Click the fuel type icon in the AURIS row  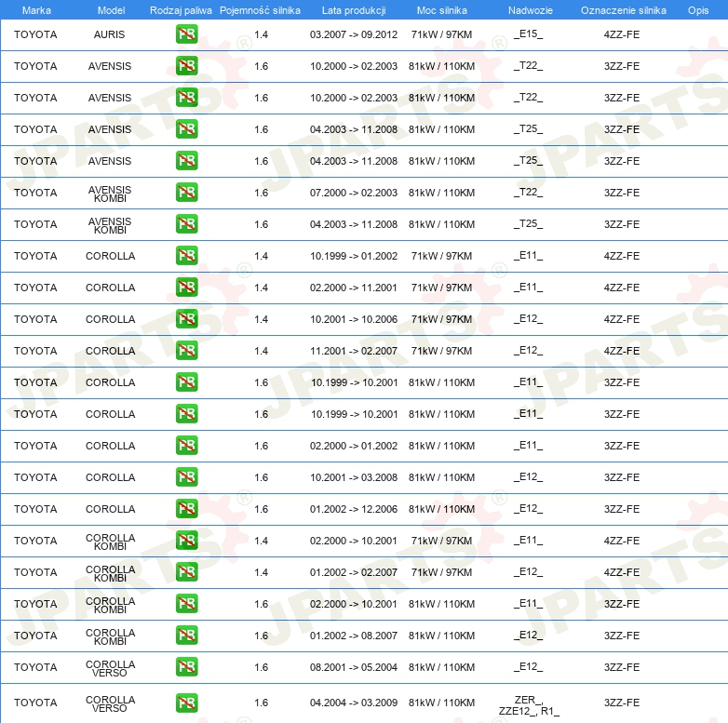click(186, 34)
